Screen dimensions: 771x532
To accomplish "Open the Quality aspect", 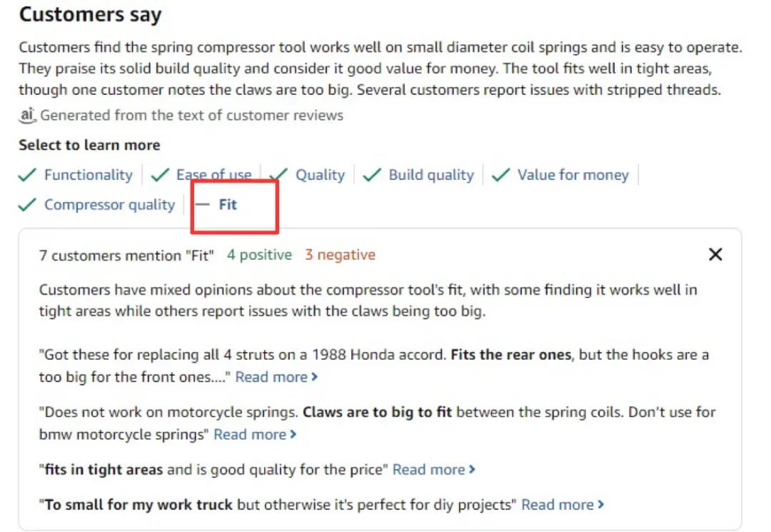I will 320,175.
